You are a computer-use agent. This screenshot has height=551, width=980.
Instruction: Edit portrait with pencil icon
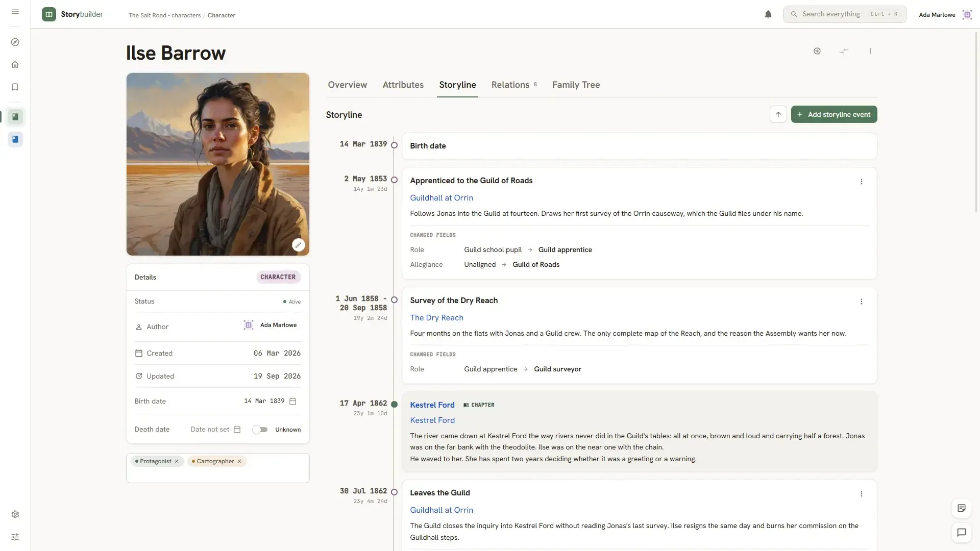coord(299,245)
